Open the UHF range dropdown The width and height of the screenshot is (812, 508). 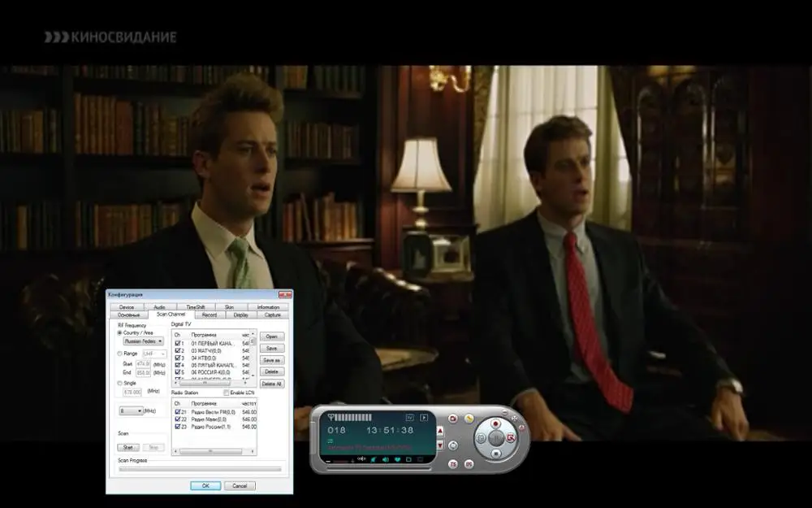pyautogui.click(x=155, y=354)
